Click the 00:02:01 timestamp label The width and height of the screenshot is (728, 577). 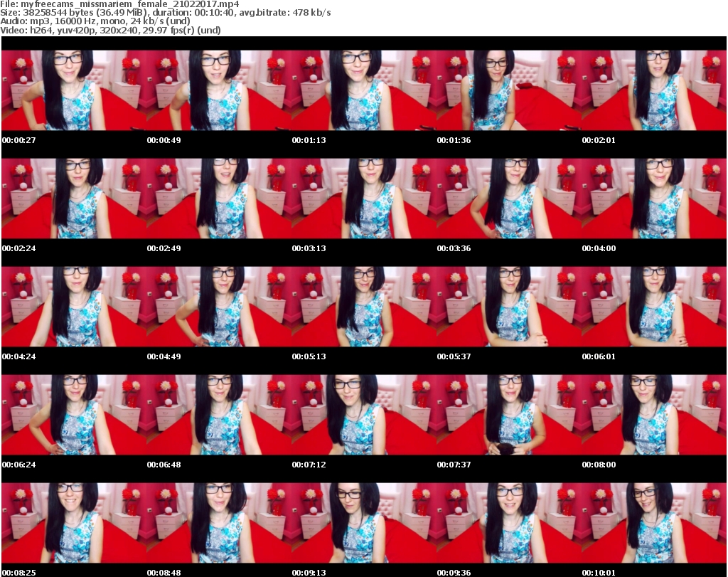click(x=599, y=140)
